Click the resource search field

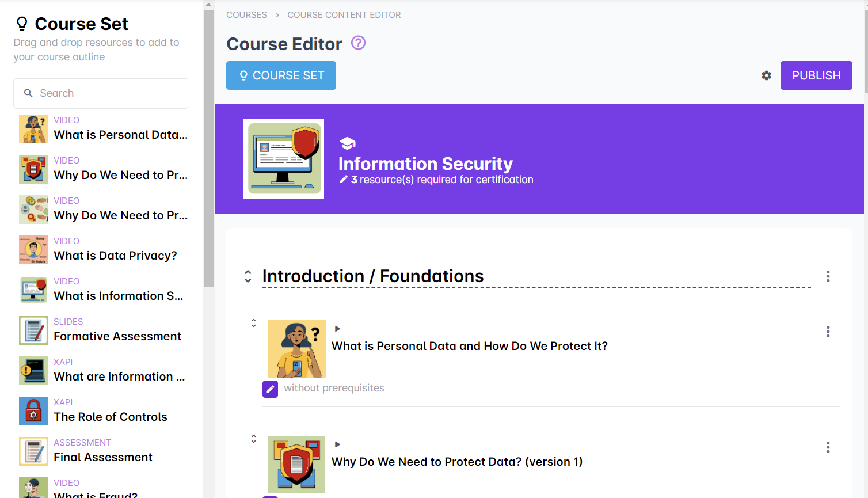pos(101,93)
